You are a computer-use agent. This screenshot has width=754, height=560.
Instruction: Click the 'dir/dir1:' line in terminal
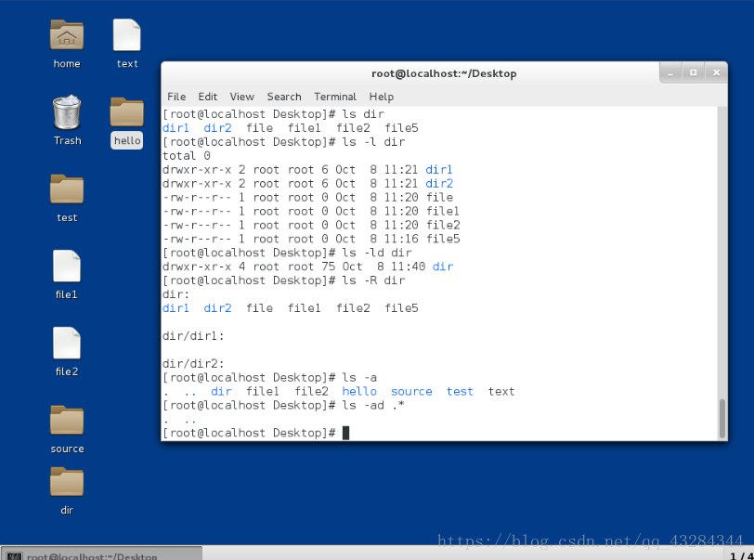coord(193,336)
